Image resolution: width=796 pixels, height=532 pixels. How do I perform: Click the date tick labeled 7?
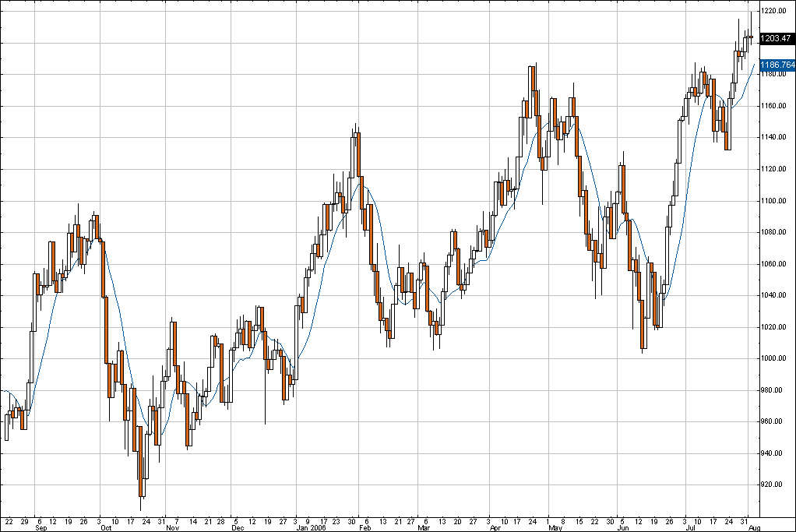click(x=177, y=521)
